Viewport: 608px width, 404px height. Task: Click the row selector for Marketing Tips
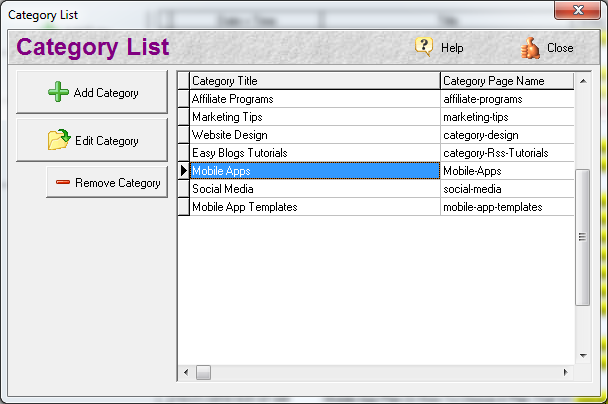coord(183,117)
